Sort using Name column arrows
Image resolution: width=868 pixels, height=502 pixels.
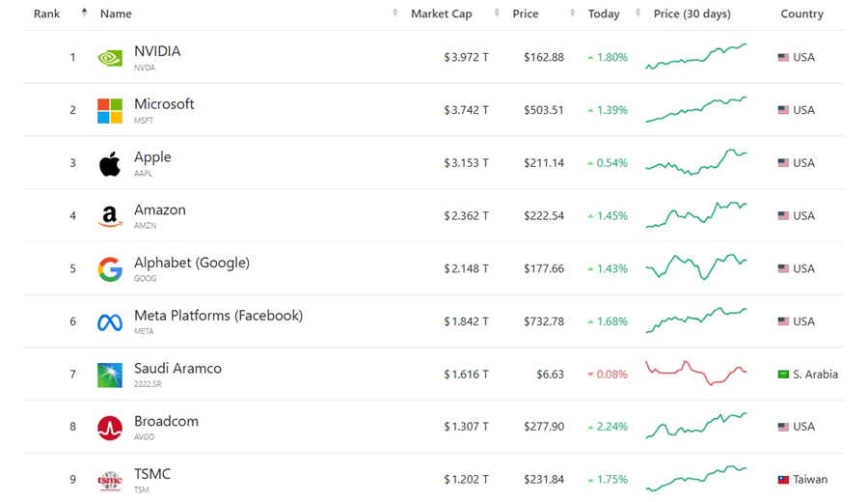[x=394, y=13]
